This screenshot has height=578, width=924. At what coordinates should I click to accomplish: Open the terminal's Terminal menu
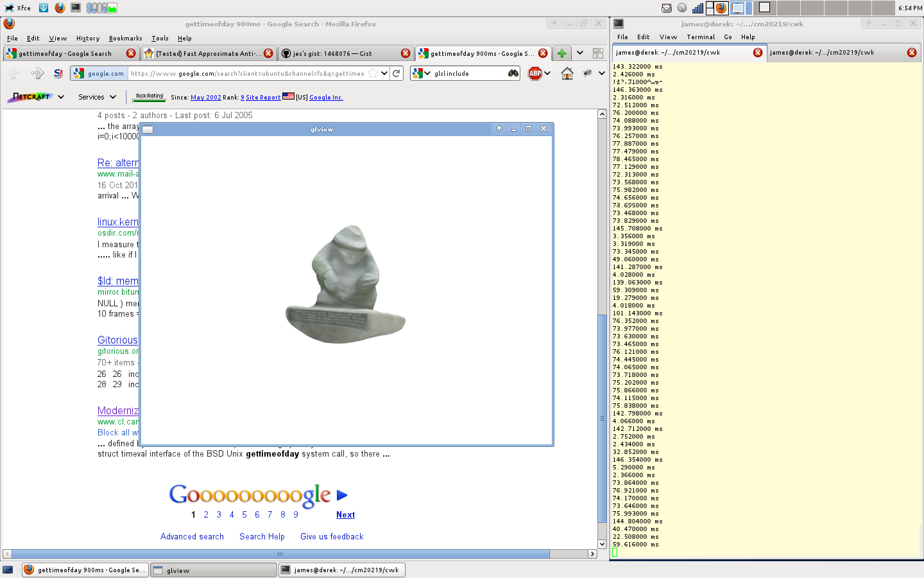click(x=700, y=37)
